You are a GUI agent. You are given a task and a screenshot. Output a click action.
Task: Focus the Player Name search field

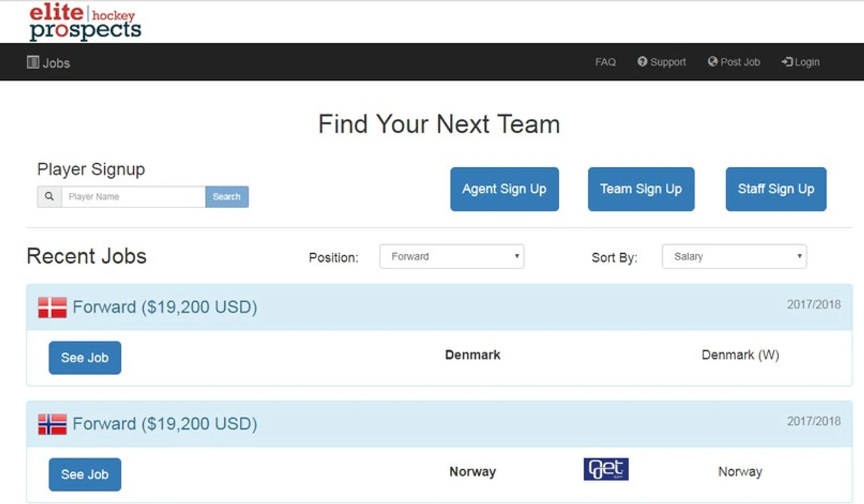(x=133, y=196)
